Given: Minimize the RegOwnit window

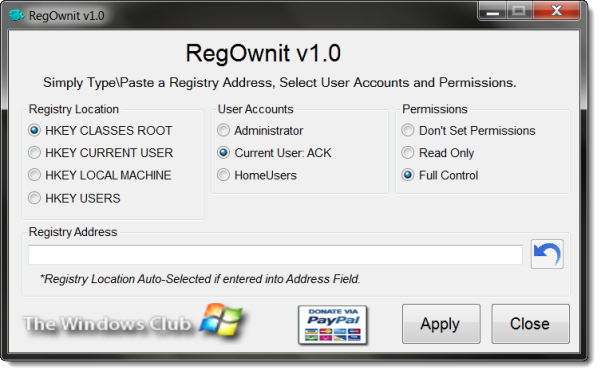Looking at the screenshot, I should tap(492, 11).
